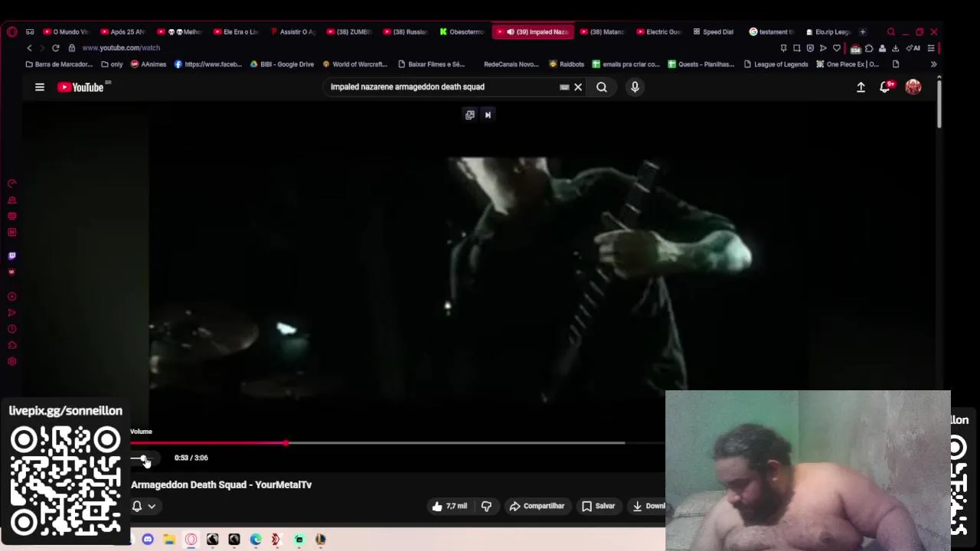980x551 pixels.
Task: Reload the page with refresh icon
Action: pyautogui.click(x=55, y=47)
